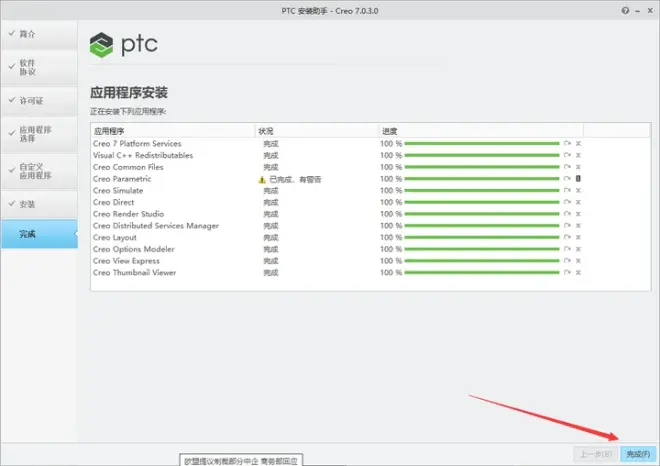Click the X icon for Creo Render Studio
This screenshot has height=466, width=660.
[578, 214]
